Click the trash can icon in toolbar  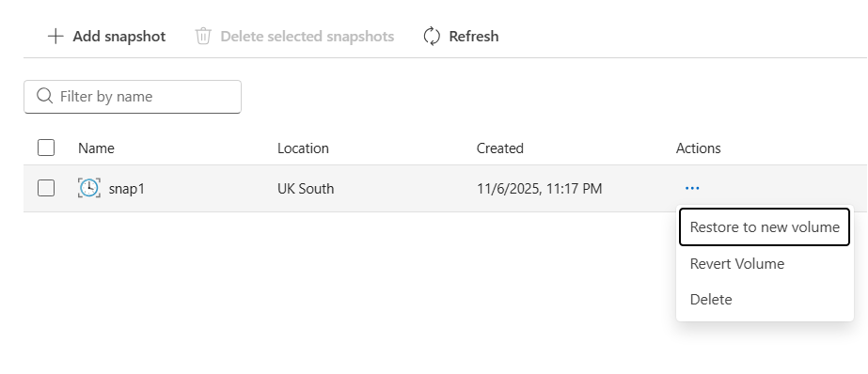(203, 37)
